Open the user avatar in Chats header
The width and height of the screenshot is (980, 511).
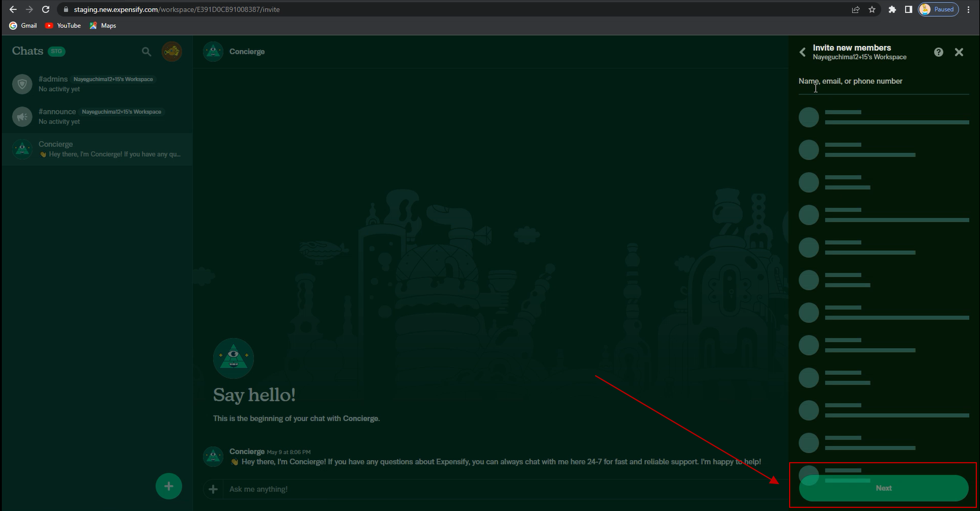[x=172, y=51]
